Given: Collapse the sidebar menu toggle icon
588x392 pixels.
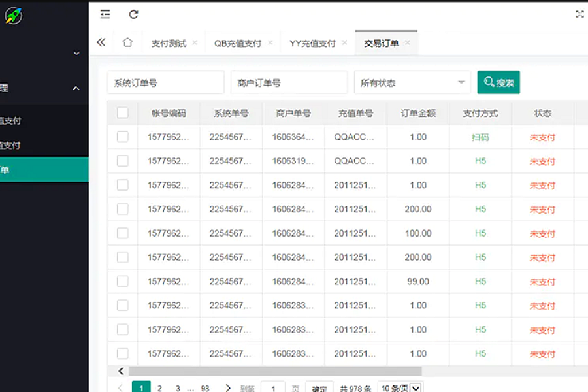Looking at the screenshot, I should (105, 14).
